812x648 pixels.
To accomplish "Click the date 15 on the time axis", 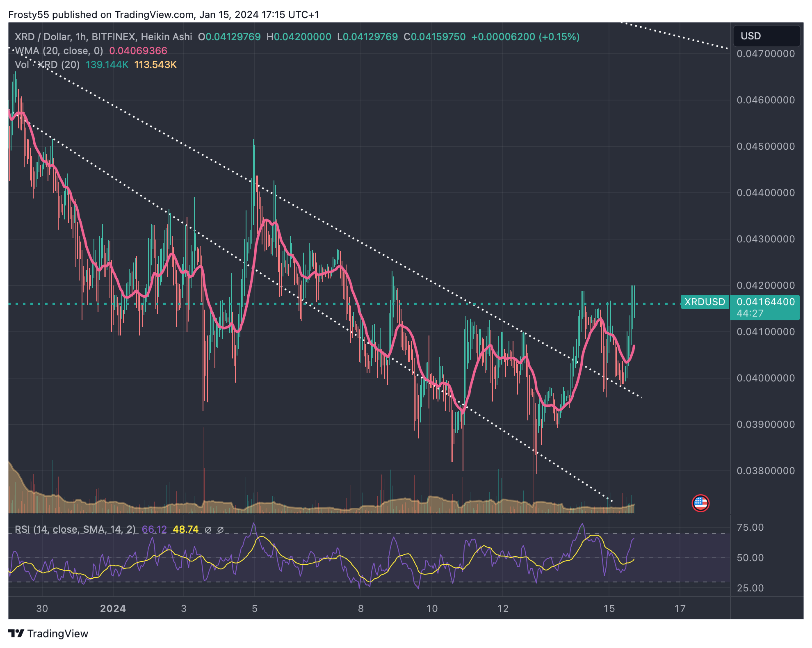I will tap(609, 609).
